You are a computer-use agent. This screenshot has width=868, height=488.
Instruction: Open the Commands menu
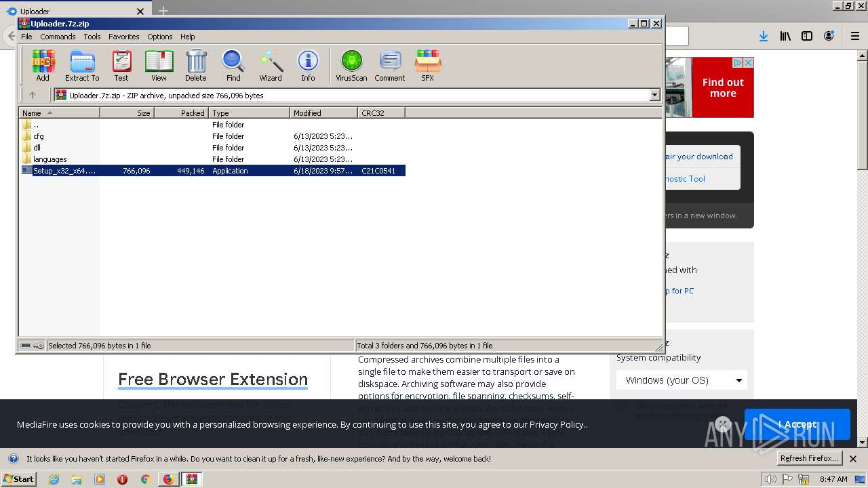(x=58, y=37)
